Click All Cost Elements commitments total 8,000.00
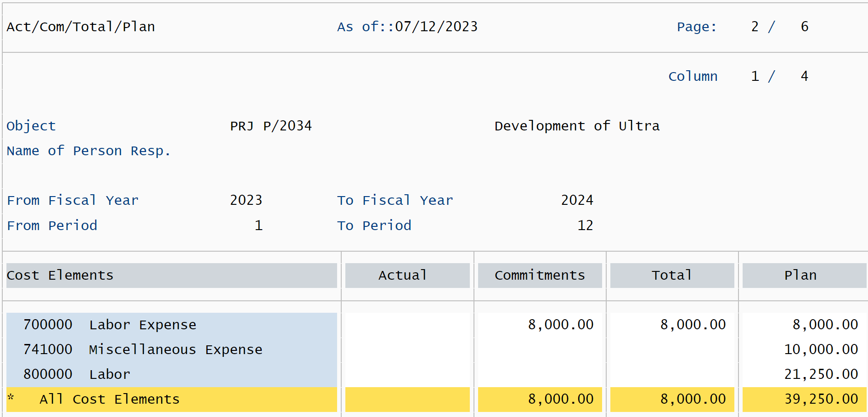Image resolution: width=868 pixels, height=417 pixels. [561, 399]
